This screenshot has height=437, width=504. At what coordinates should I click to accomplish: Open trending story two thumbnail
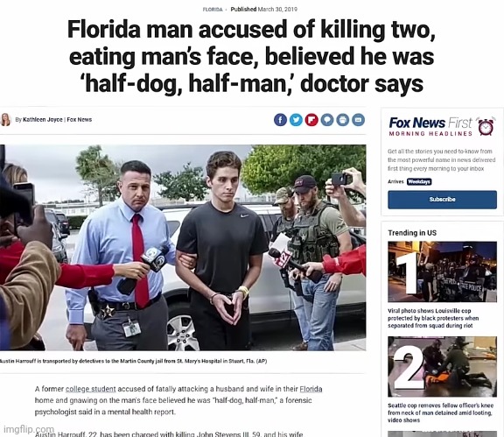(442, 367)
